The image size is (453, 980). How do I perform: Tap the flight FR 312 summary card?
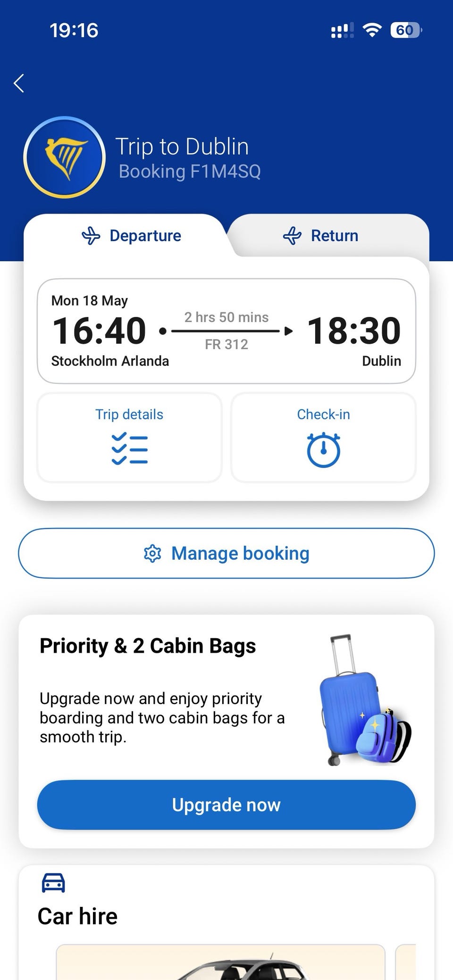[x=226, y=331]
